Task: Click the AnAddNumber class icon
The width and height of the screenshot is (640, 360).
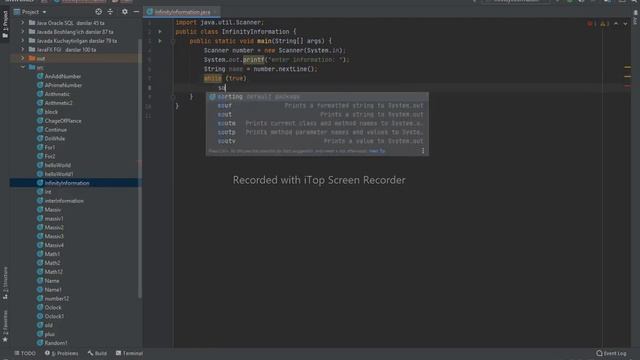Action: coord(40,76)
